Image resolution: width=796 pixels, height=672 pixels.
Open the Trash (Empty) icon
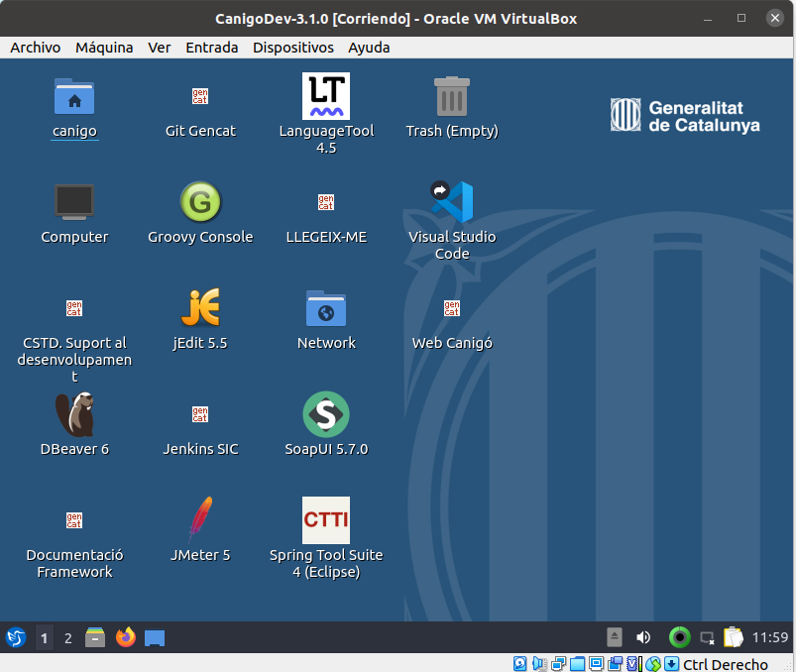tap(452, 96)
